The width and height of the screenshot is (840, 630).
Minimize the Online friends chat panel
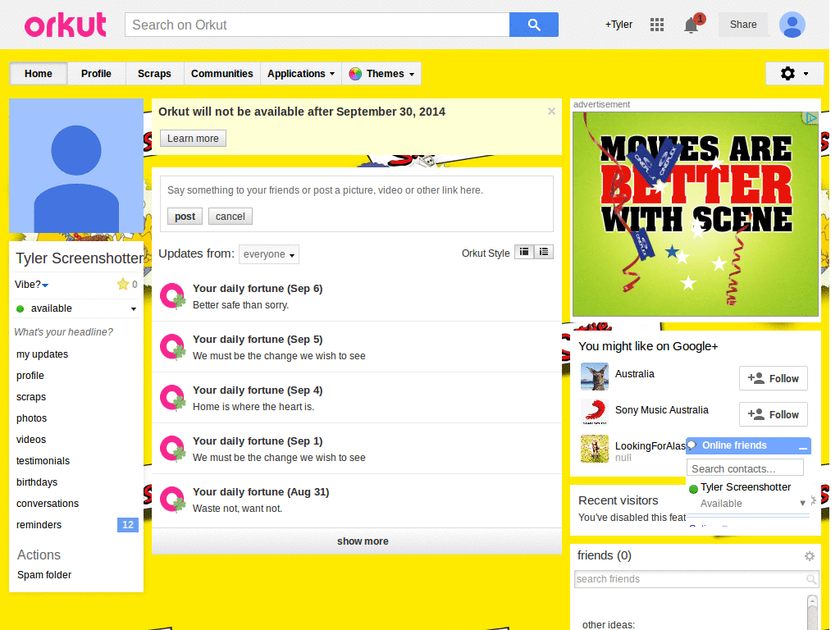[802, 446]
